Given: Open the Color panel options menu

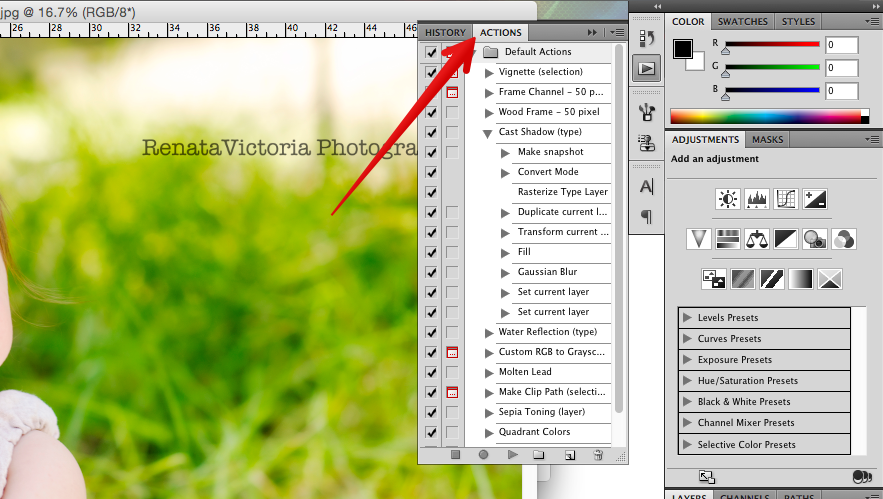Looking at the screenshot, I should [x=872, y=21].
